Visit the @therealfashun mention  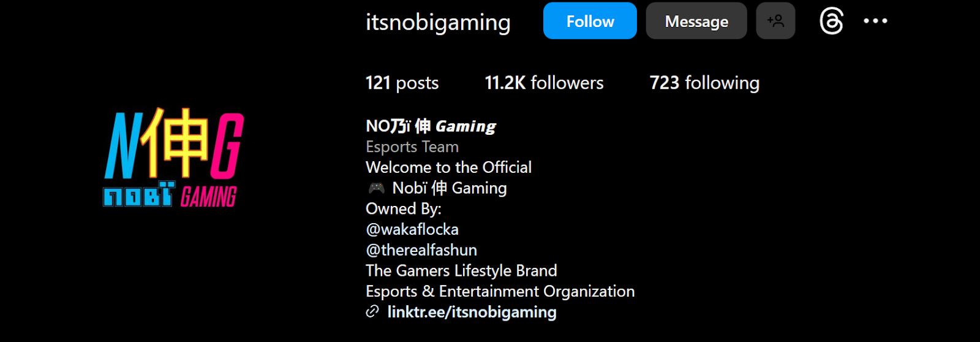(x=421, y=250)
